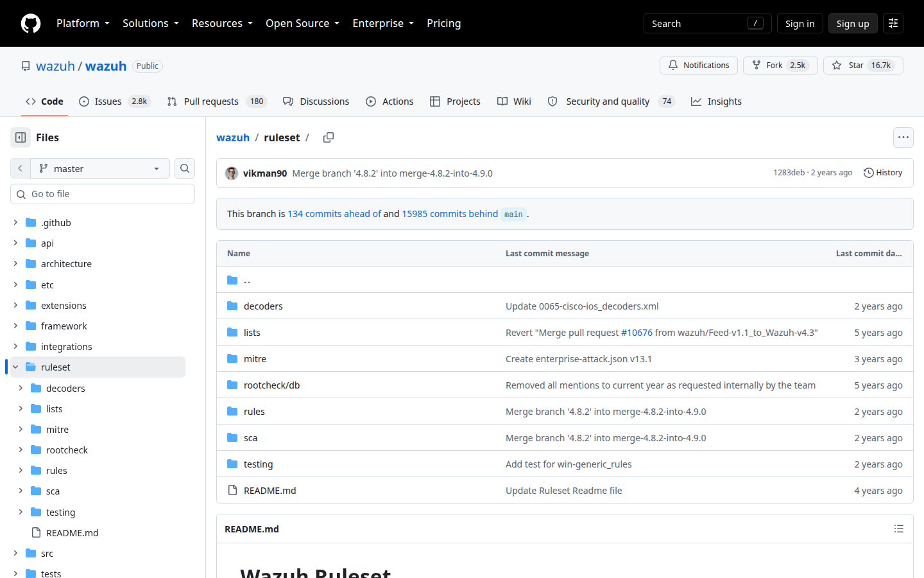This screenshot has height=578, width=924.
Task: Fork the wazuh repository
Action: click(x=780, y=66)
